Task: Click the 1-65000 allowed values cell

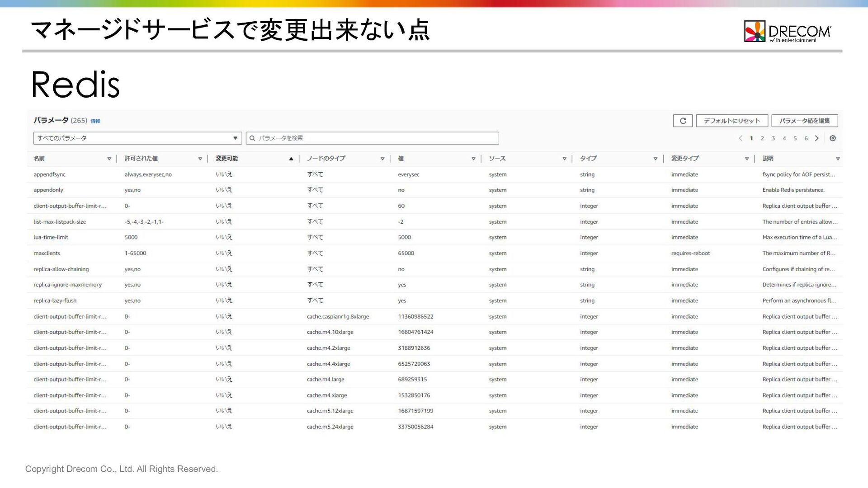Action: 135,253
